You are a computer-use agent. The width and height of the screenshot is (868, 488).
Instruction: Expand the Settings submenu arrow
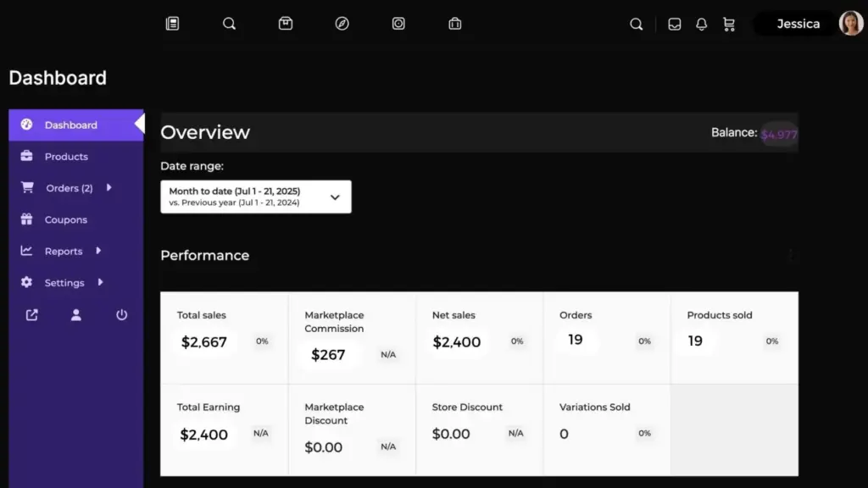coord(101,282)
